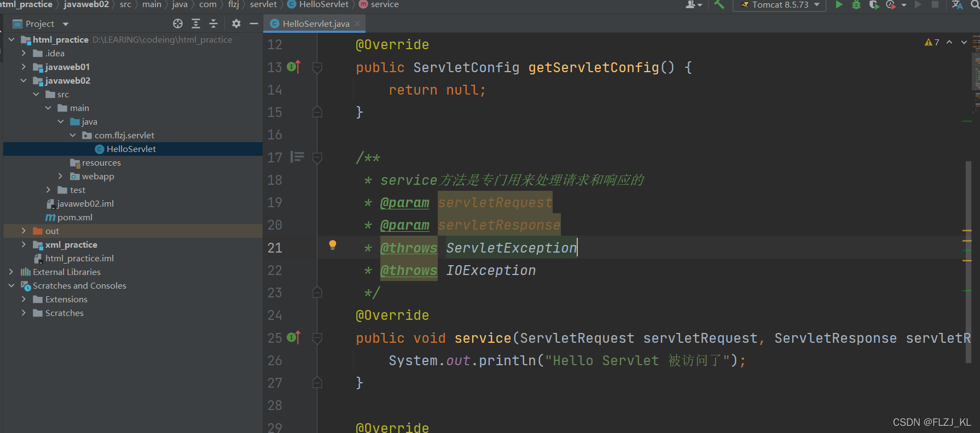Start debugging with the bug icon
The width and height of the screenshot is (980, 433).
click(x=856, y=5)
